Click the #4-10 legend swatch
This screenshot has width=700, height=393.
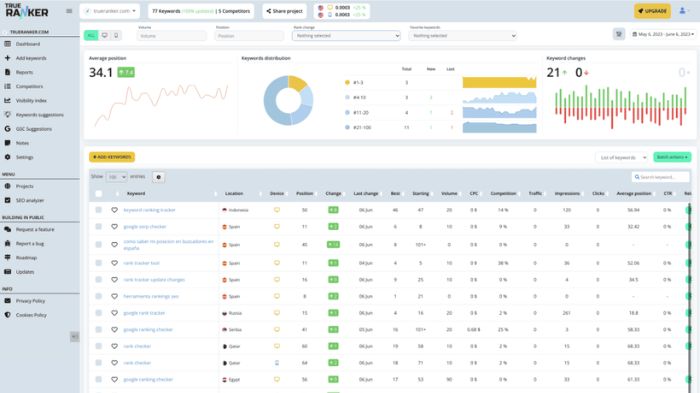pos(347,97)
